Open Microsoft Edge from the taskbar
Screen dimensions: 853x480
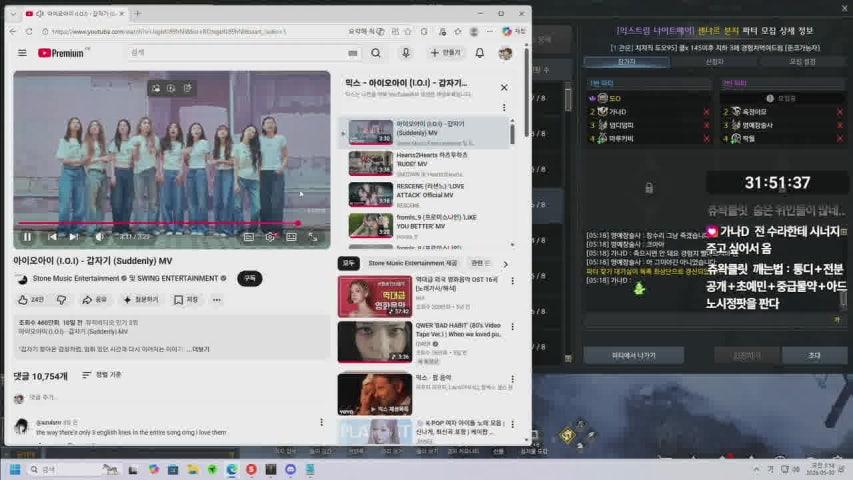(x=232, y=469)
